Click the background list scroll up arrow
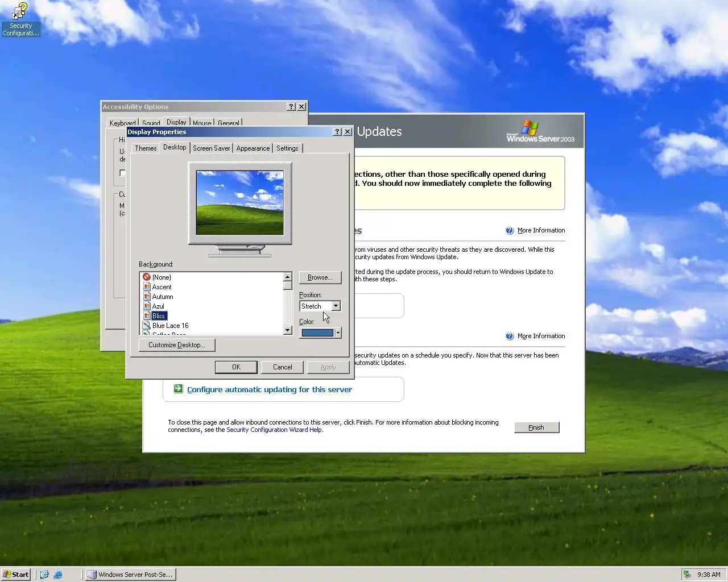The width and height of the screenshot is (728, 582). [287, 277]
